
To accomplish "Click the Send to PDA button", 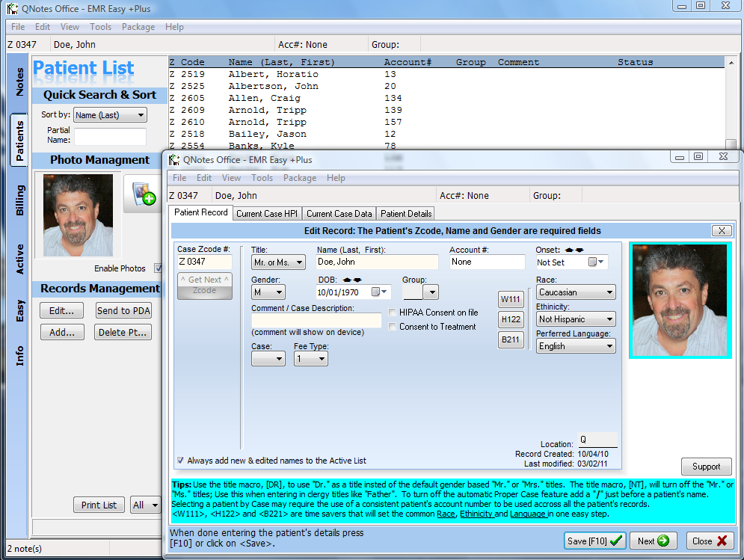I will [123, 310].
